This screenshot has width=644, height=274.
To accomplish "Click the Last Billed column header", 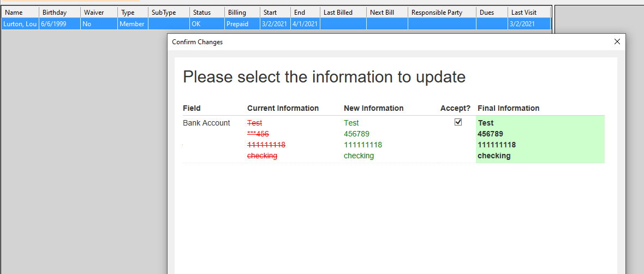I will (343, 13).
